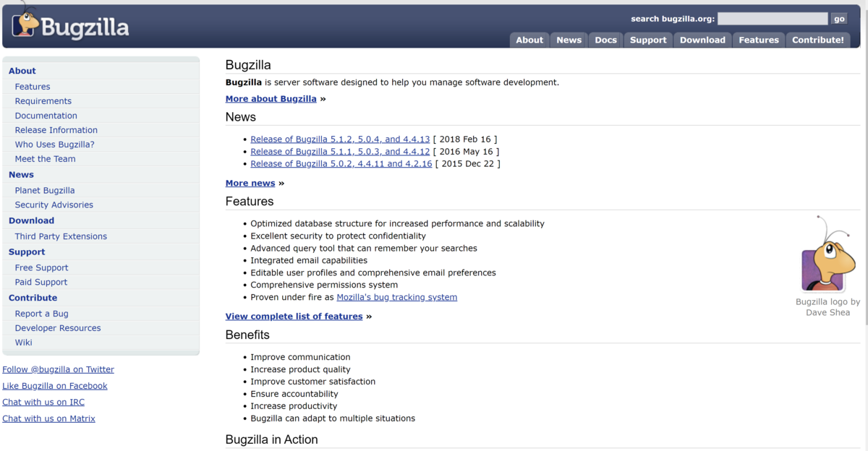Viewport: 868px width, 451px height.
Task: Click text 'Ensure accountability'
Action: coord(294,394)
